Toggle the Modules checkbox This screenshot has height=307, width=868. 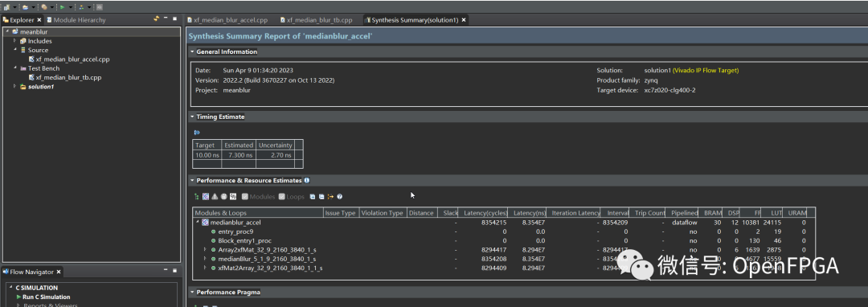click(x=244, y=196)
